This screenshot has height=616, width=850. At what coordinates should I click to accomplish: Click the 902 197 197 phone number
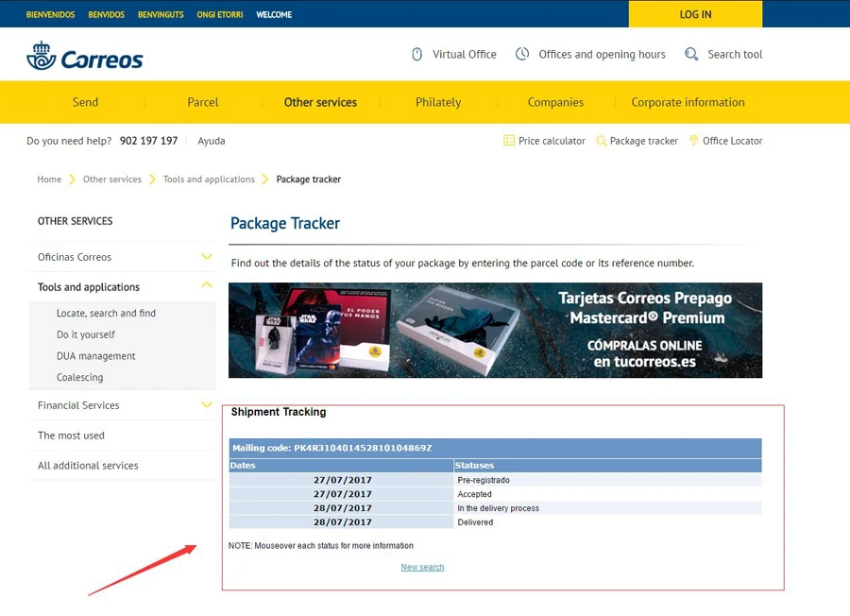coord(148,141)
